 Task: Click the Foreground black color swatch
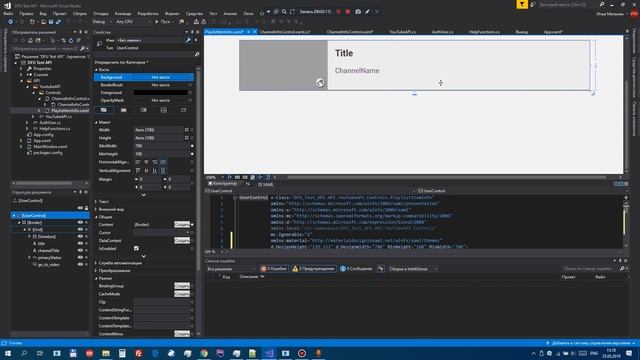tap(161, 93)
